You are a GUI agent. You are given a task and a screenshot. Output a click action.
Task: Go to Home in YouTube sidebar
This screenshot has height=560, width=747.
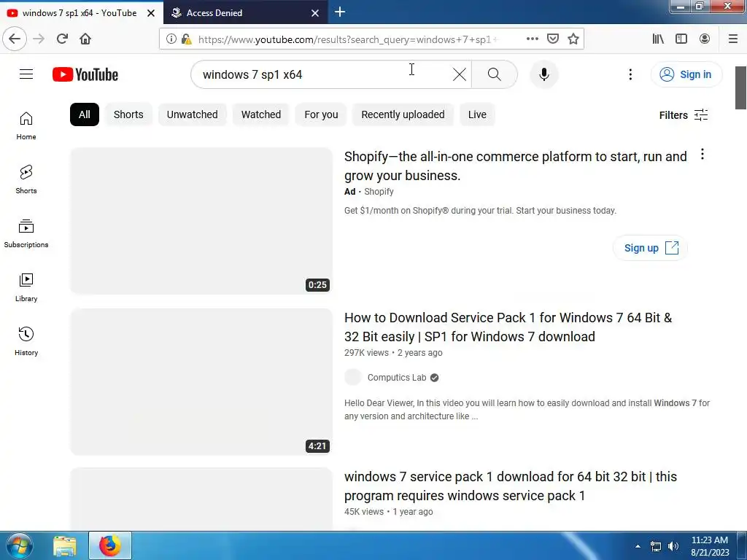click(x=26, y=125)
